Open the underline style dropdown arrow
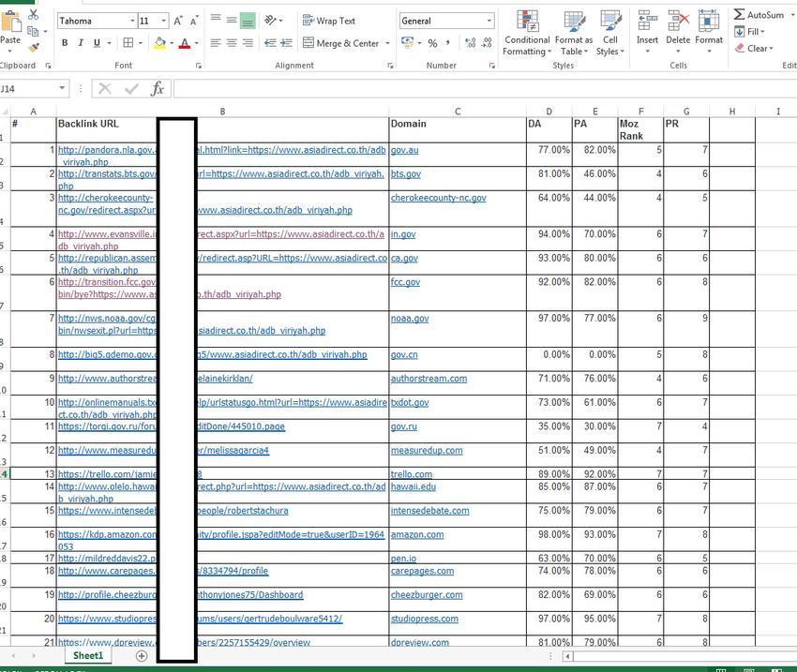 [109, 43]
